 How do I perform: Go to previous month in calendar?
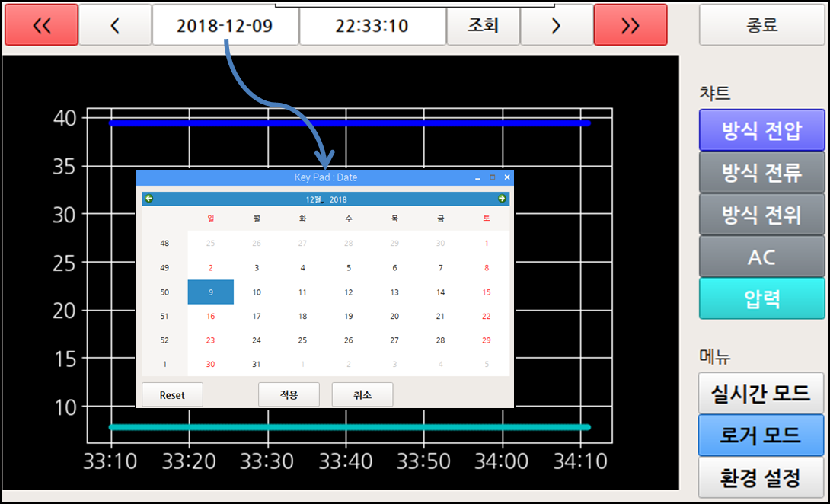tap(149, 199)
